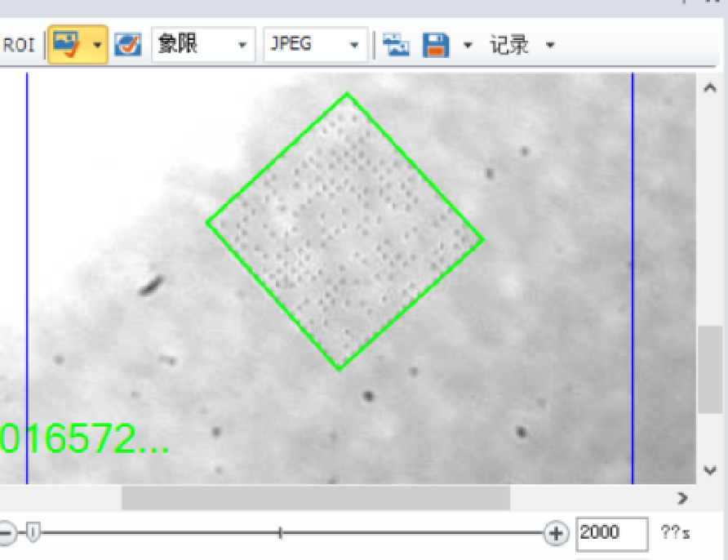Click the green-outlined data matrix code
Screen dimensions: 728x560
(x=345, y=231)
